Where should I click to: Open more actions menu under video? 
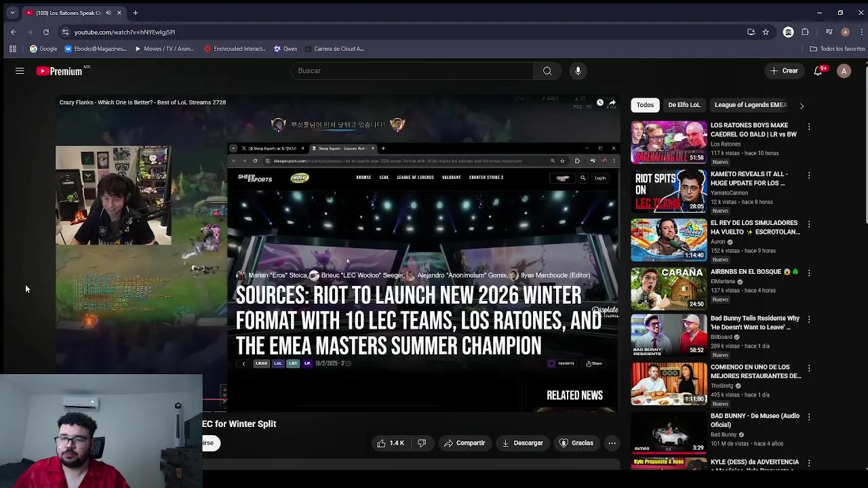coord(612,443)
